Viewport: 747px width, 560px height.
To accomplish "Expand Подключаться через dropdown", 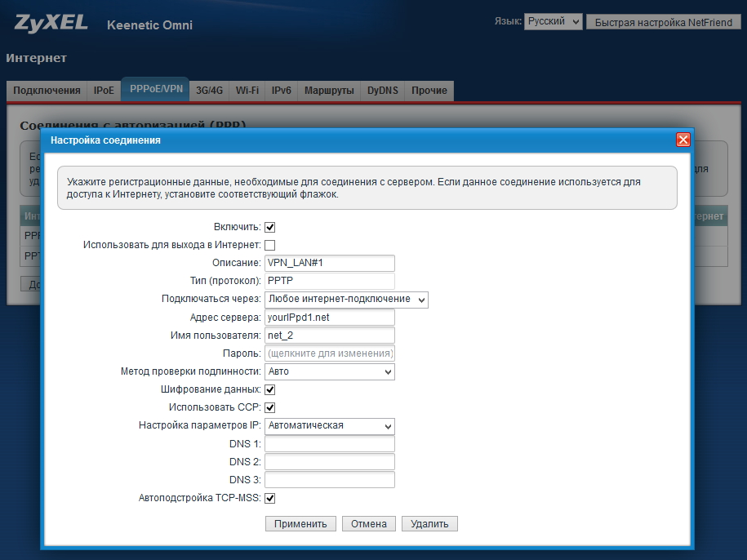I will point(346,300).
